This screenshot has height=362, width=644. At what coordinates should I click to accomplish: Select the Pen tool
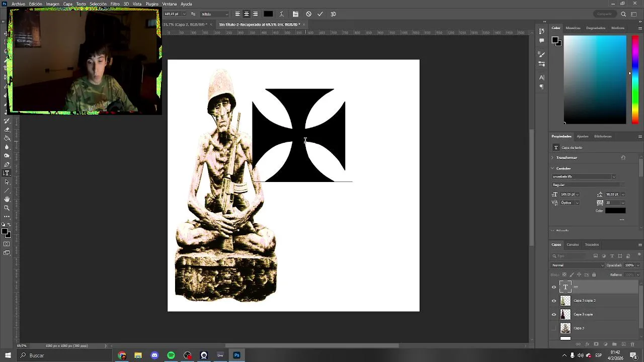(7, 164)
